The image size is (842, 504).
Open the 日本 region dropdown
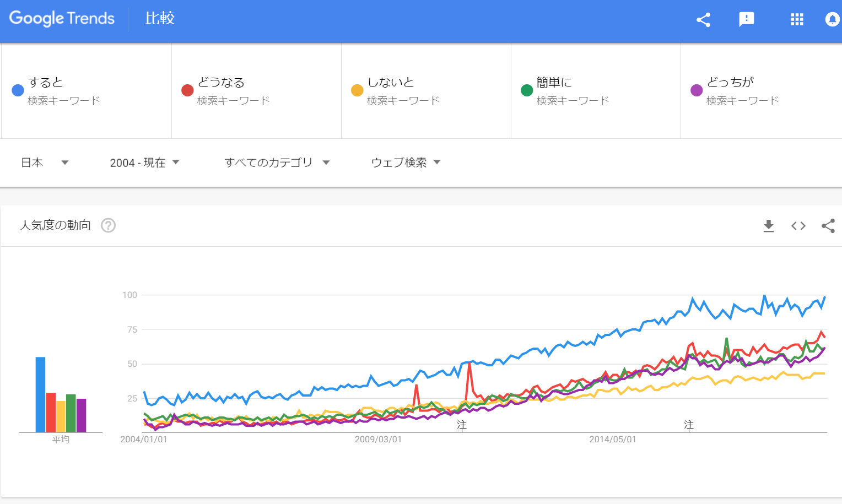click(x=45, y=162)
